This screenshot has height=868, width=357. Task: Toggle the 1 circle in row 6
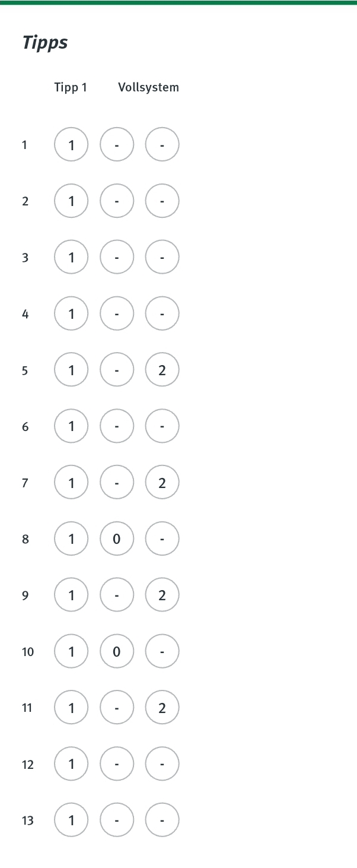[71, 426]
